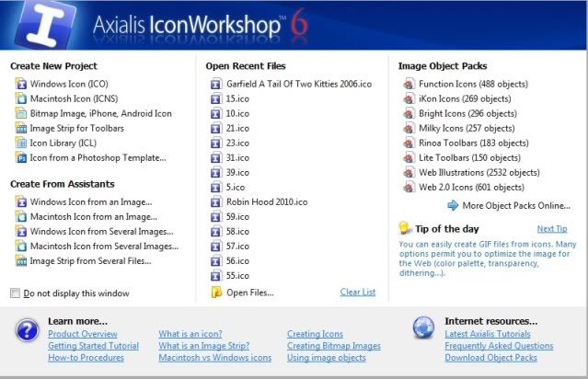Open recent file 58.ico

pos(237,231)
